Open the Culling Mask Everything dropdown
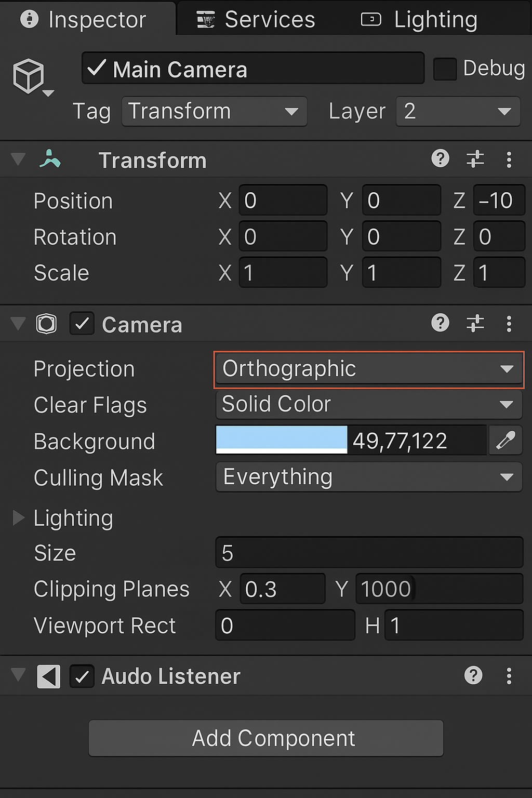Viewport: 532px width, 798px height. 369,477
